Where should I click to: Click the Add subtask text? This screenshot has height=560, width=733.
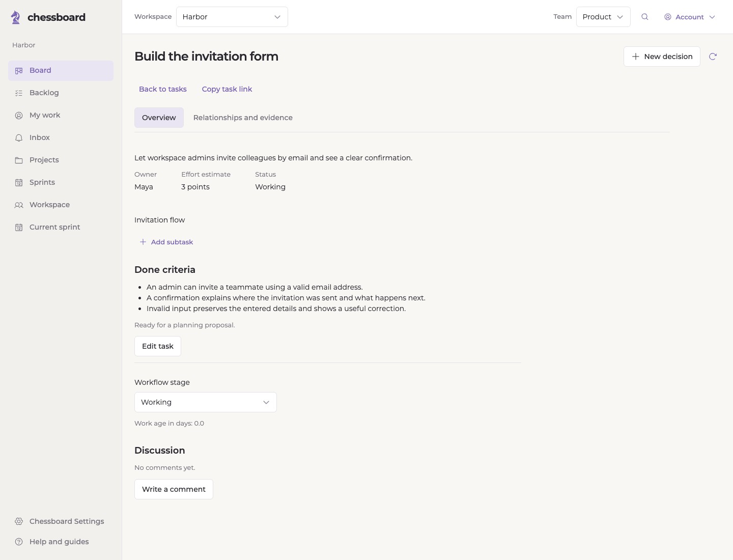172,242
